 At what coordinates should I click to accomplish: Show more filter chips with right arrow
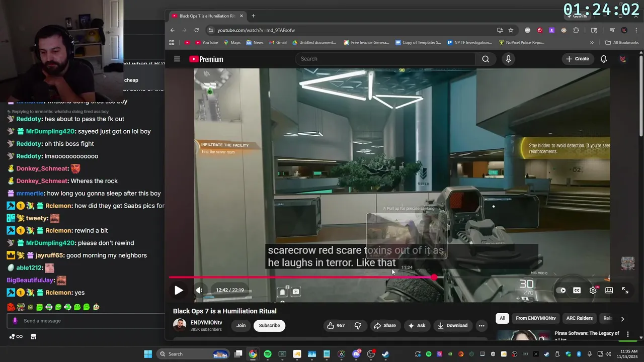(622, 318)
